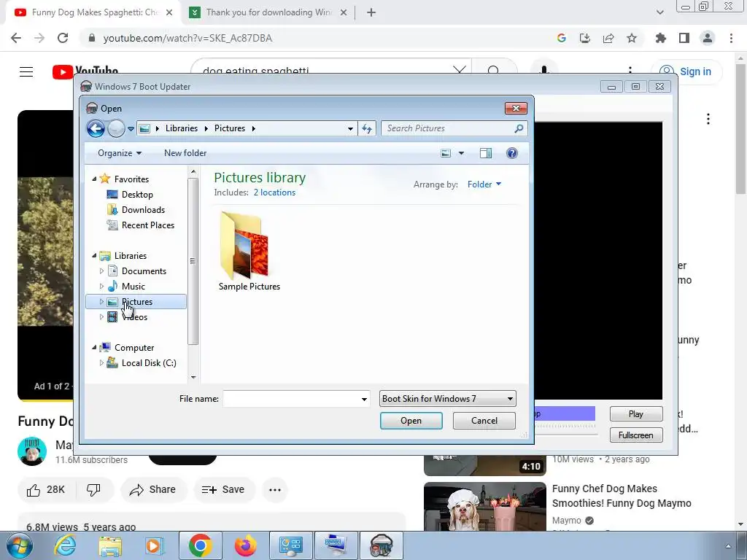Switch to Thank you for downloading tab
This screenshot has width=747, height=560.
[x=268, y=12]
